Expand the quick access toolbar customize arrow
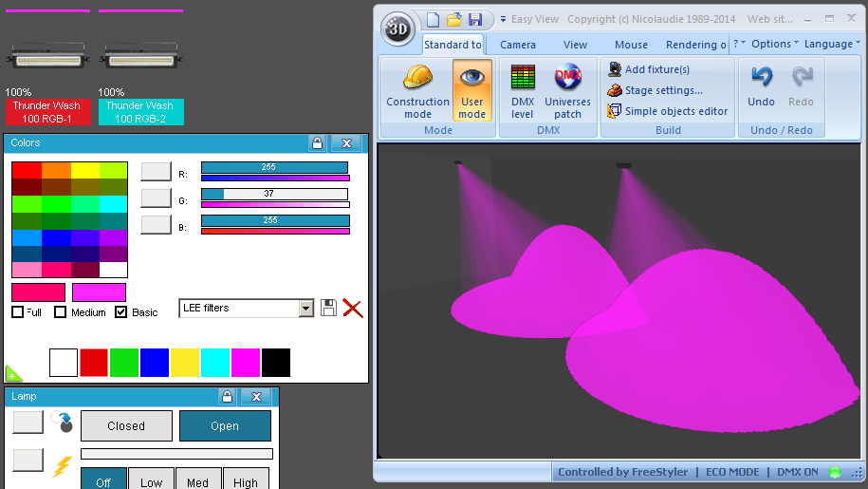The width and height of the screenshot is (868, 489). (503, 19)
